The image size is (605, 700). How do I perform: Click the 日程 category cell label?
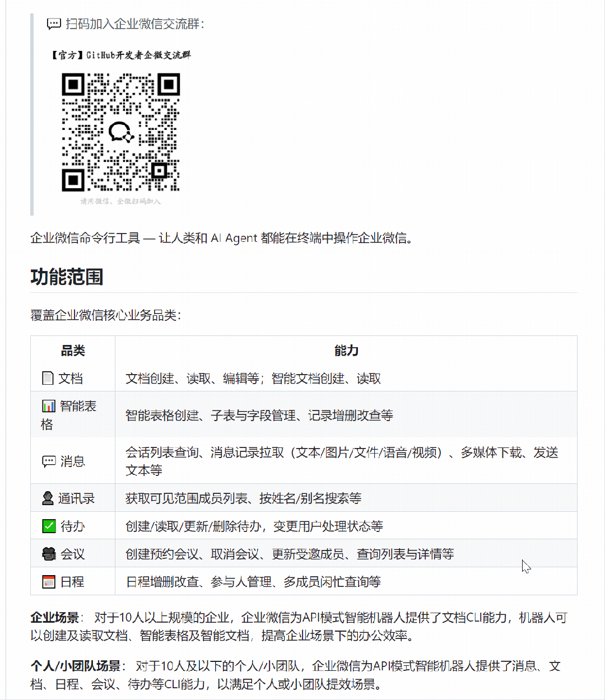(73, 582)
